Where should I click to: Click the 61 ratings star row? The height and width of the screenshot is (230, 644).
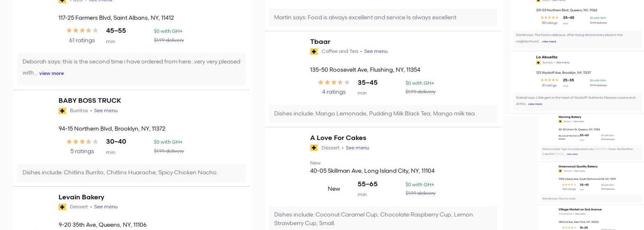coord(82,31)
